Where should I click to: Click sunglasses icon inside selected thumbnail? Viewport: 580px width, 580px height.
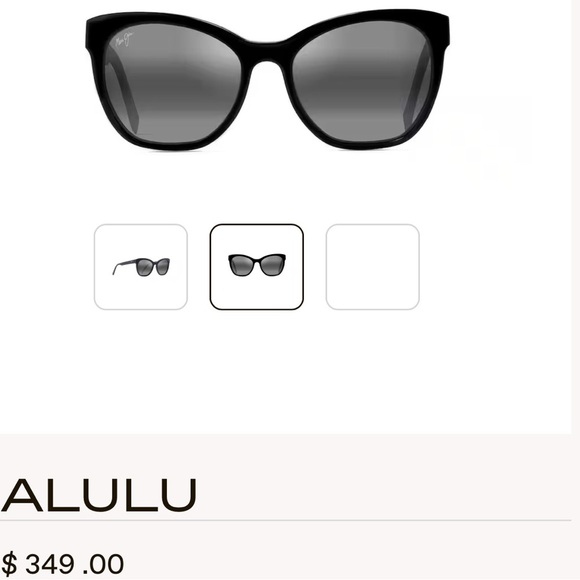point(257,264)
